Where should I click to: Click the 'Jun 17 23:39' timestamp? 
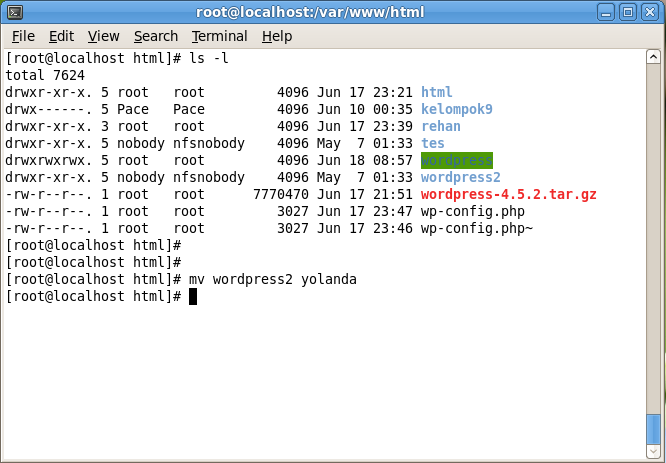364,126
